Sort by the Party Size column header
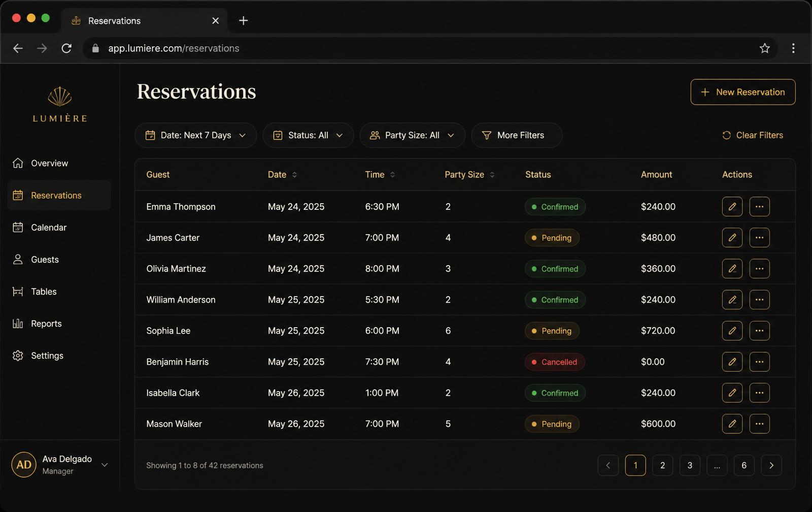This screenshot has height=512, width=812. coord(469,175)
